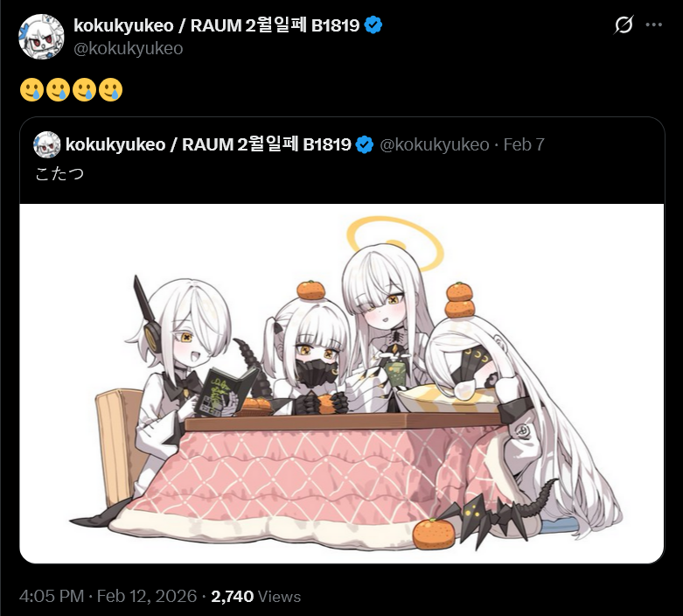The width and height of the screenshot is (683, 616).
Task: Click the mandarin orange on the floor in the artwork
Action: (x=434, y=534)
